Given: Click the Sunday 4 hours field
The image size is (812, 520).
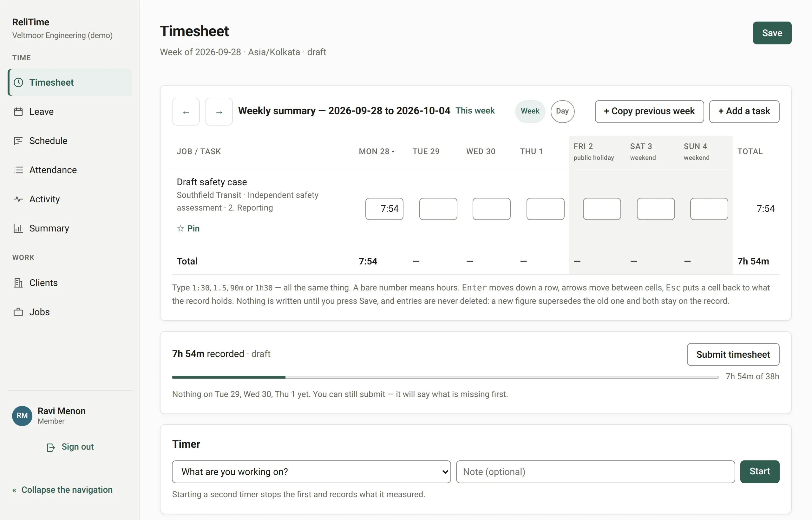Looking at the screenshot, I should [709, 209].
